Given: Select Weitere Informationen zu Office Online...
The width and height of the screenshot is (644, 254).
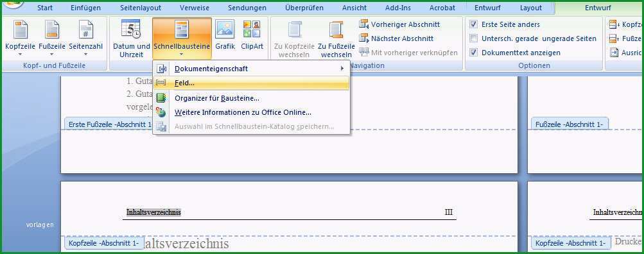Looking at the screenshot, I should [x=251, y=112].
